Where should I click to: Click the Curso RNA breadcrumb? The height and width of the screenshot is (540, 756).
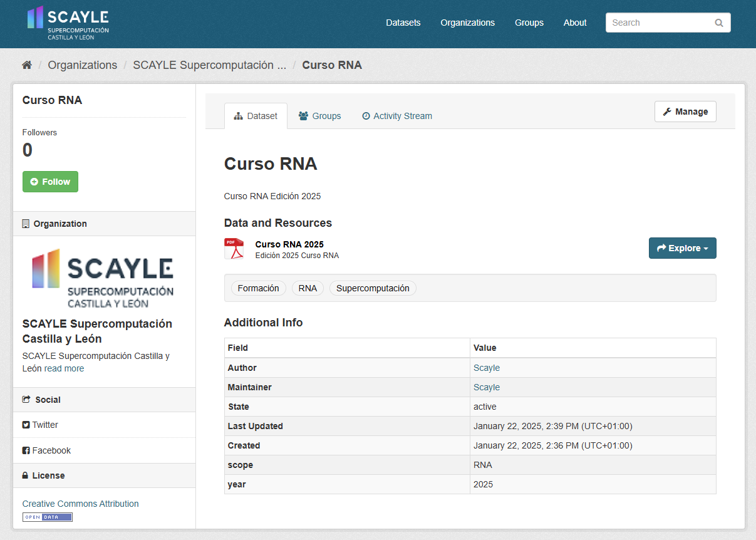pos(332,65)
